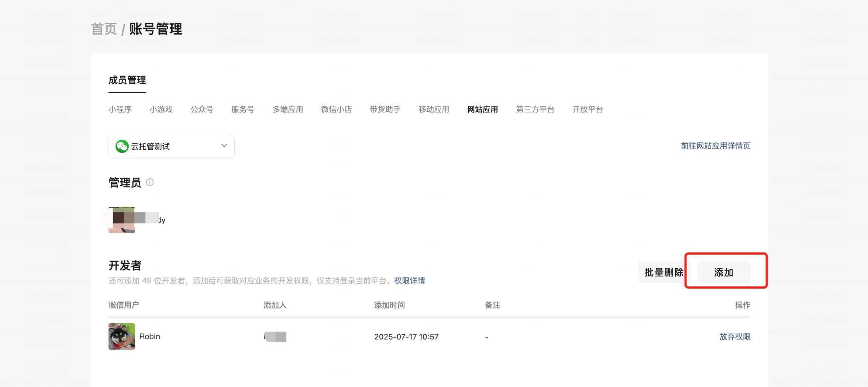Image resolution: width=868 pixels, height=387 pixels.
Task: Switch to the 小游戏 tab
Action: [161, 109]
